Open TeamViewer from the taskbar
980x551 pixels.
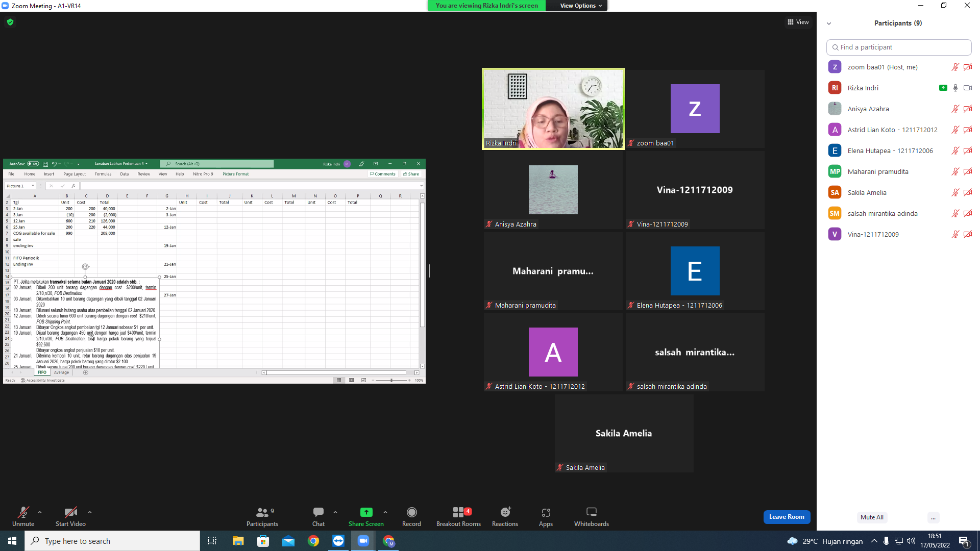338,541
